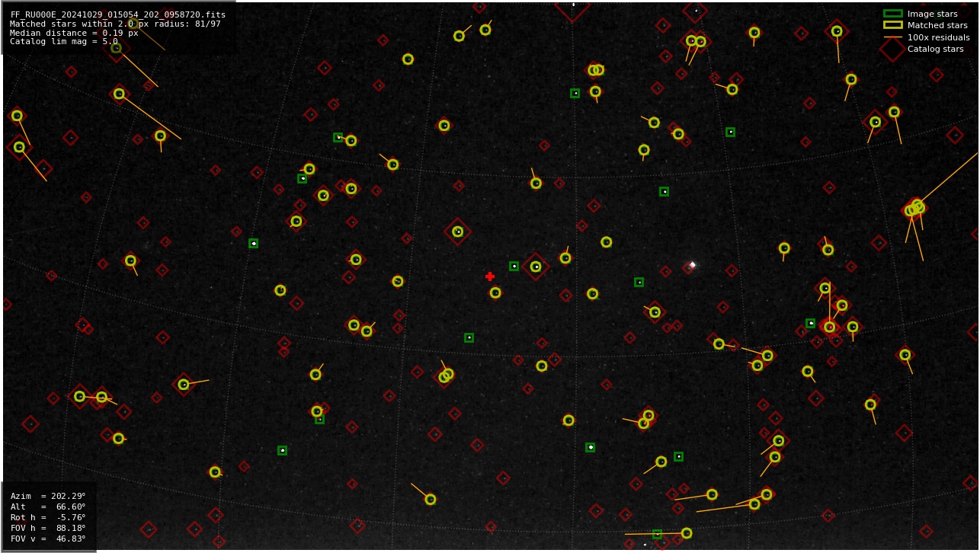Select the 'Image stars' legend label

coord(932,14)
